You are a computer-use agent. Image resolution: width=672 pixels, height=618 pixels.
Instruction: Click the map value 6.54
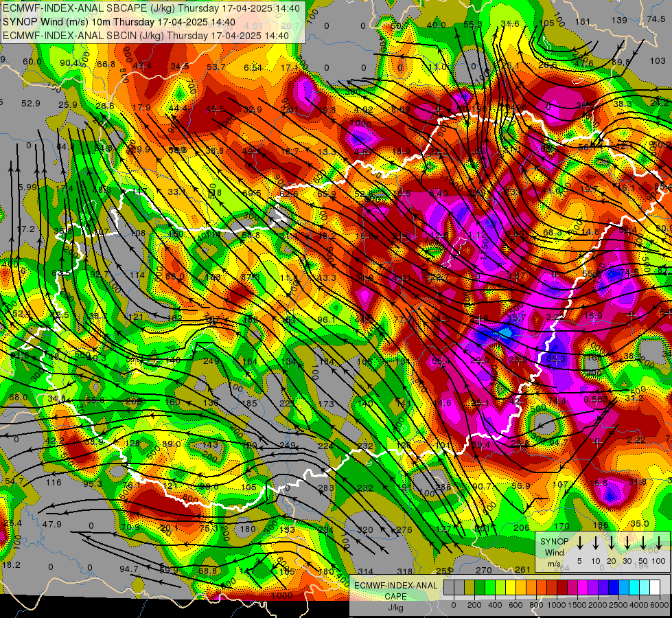(253, 68)
